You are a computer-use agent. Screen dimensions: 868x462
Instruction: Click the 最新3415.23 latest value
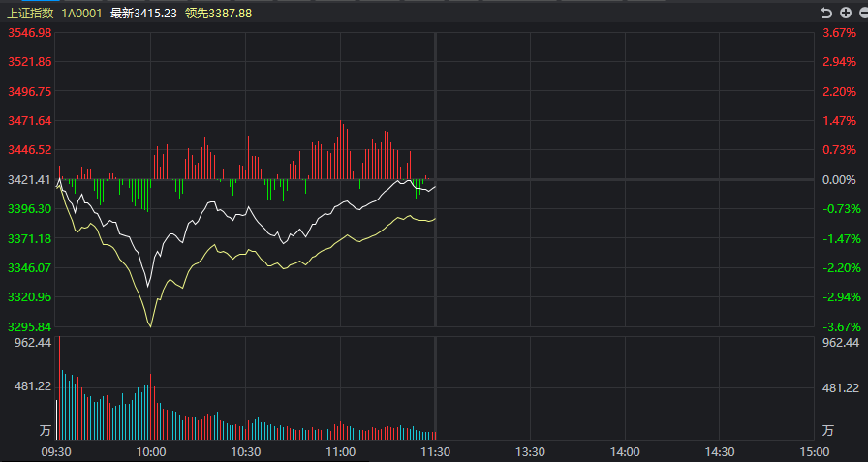pos(144,14)
